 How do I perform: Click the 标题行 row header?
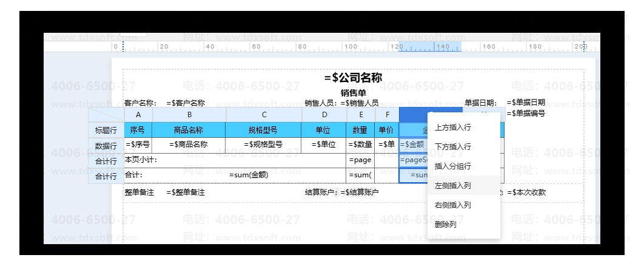[x=106, y=130]
